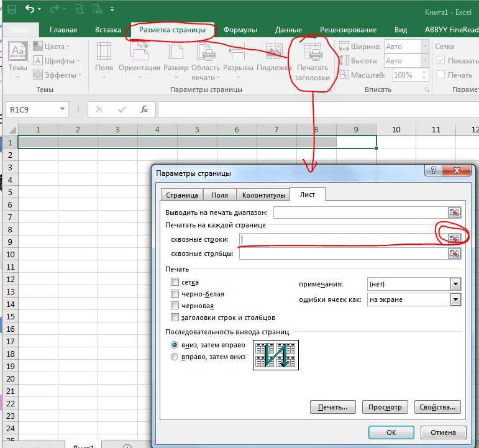Enable the черновая checkbox
This screenshot has height=448, width=479.
point(175,305)
